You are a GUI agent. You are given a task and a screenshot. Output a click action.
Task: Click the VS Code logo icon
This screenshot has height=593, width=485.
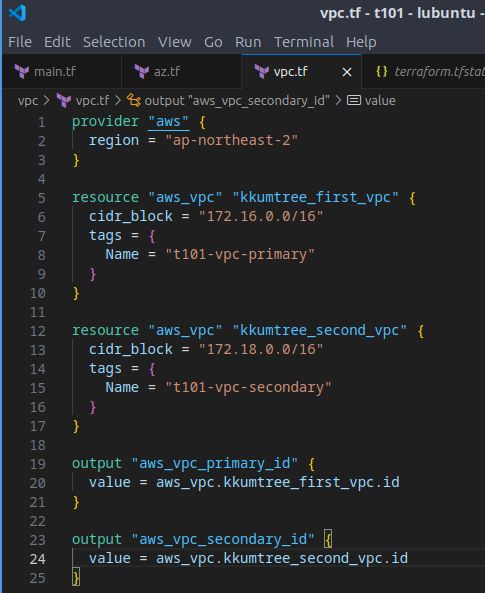point(17,13)
